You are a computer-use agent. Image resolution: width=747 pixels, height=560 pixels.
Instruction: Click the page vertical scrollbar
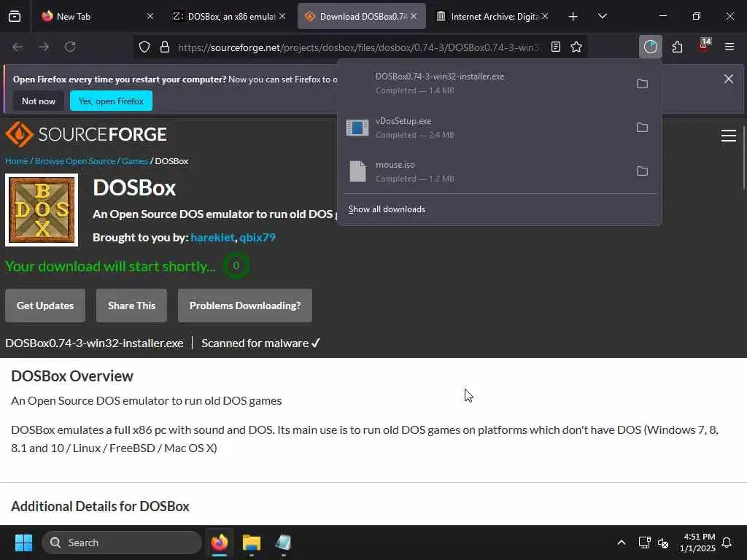click(x=743, y=157)
